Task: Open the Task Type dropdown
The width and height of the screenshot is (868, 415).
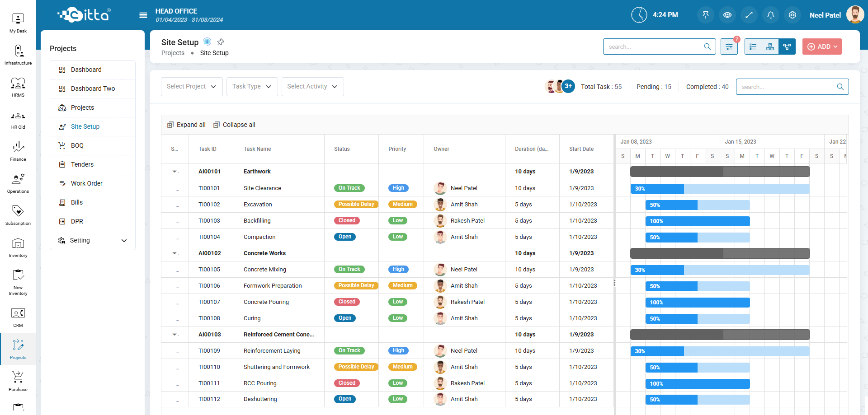Action: [x=252, y=87]
